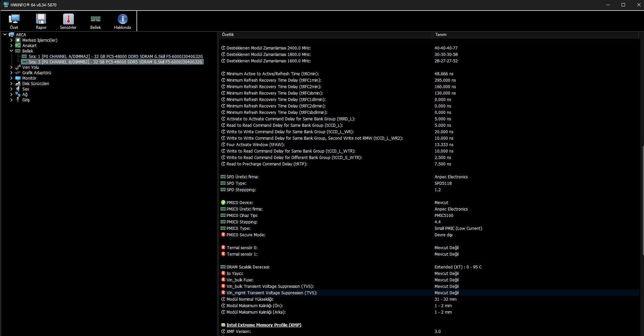Select the tRFC1min row value 295.000 ns
Viewport: 644px width, 336px height.
point(445,80)
